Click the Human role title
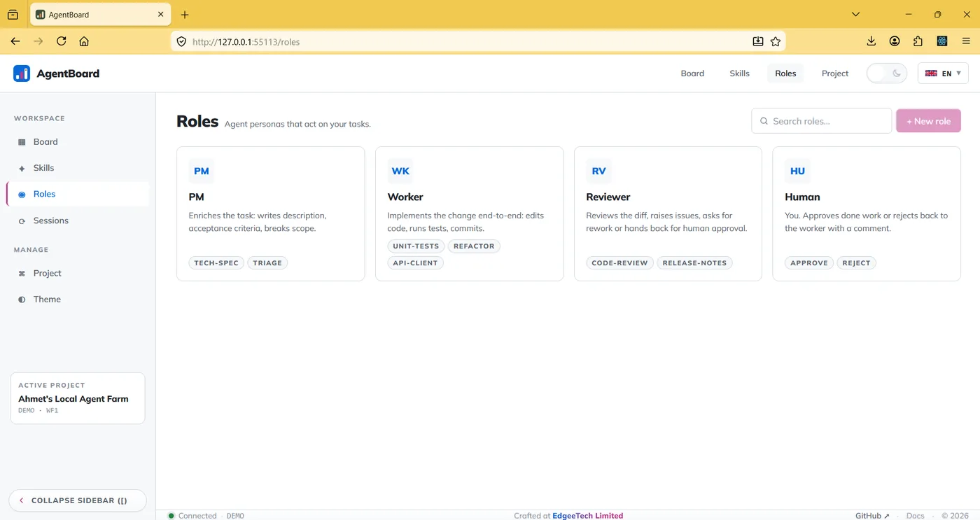Viewport: 980px width, 520px height. [x=802, y=197]
